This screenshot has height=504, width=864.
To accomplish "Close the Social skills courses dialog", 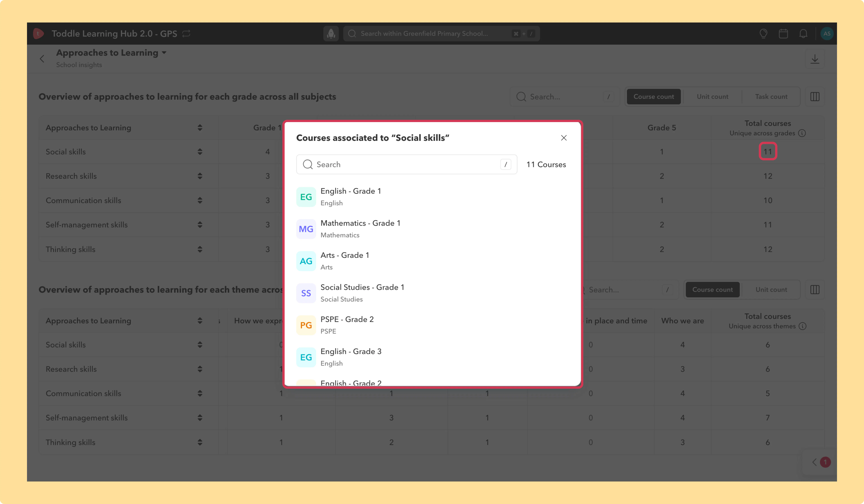I will click(564, 138).
